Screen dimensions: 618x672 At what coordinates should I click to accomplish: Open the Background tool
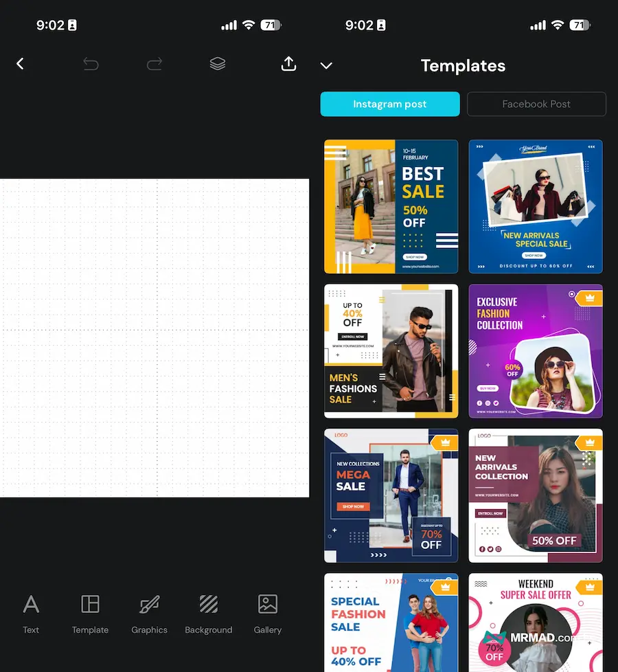pos(209,614)
